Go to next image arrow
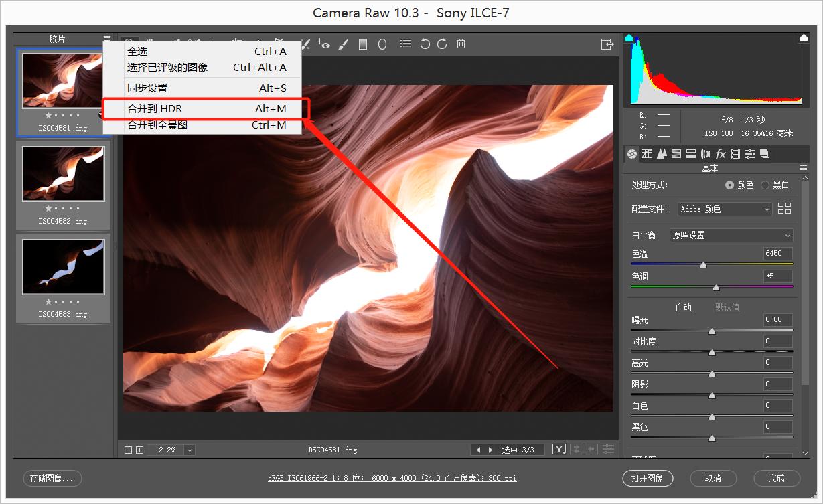 (490, 450)
